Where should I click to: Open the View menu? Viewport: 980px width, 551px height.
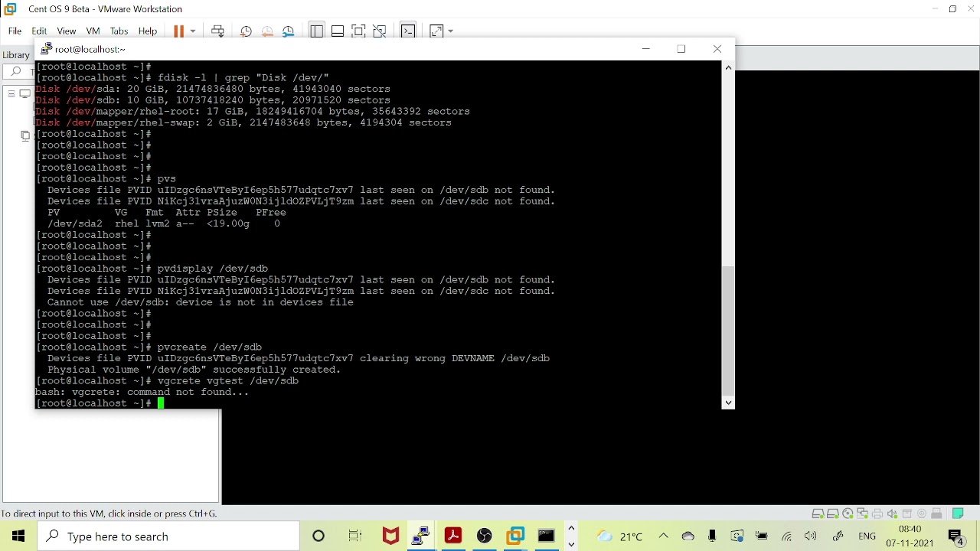[x=67, y=31]
